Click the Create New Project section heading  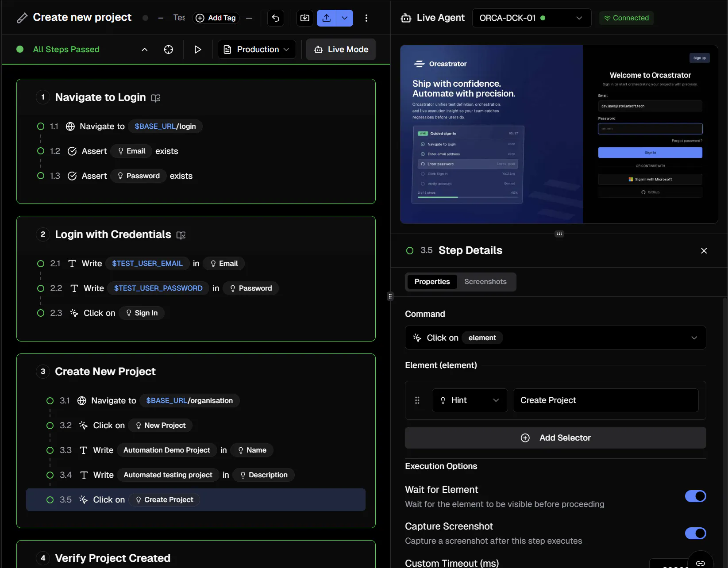coord(105,372)
